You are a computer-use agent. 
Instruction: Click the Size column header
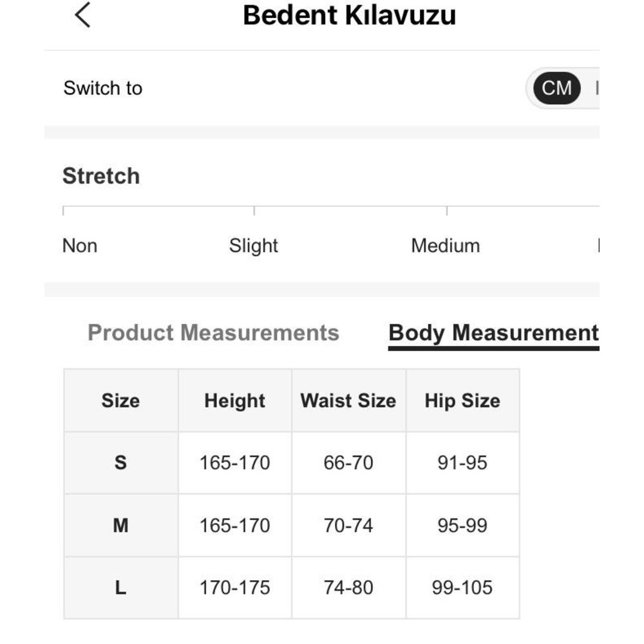point(120,401)
